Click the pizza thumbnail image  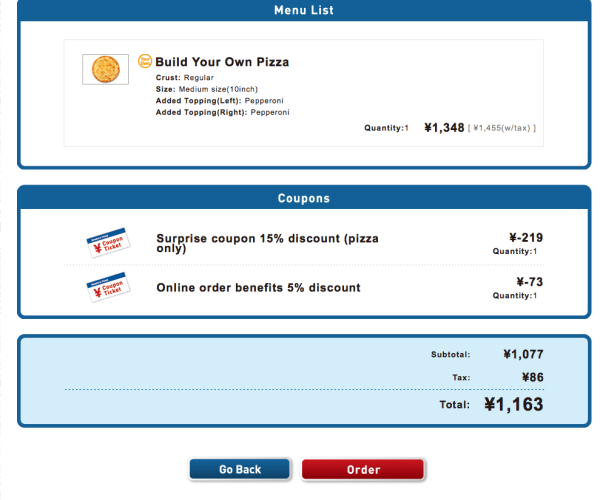coord(106,69)
